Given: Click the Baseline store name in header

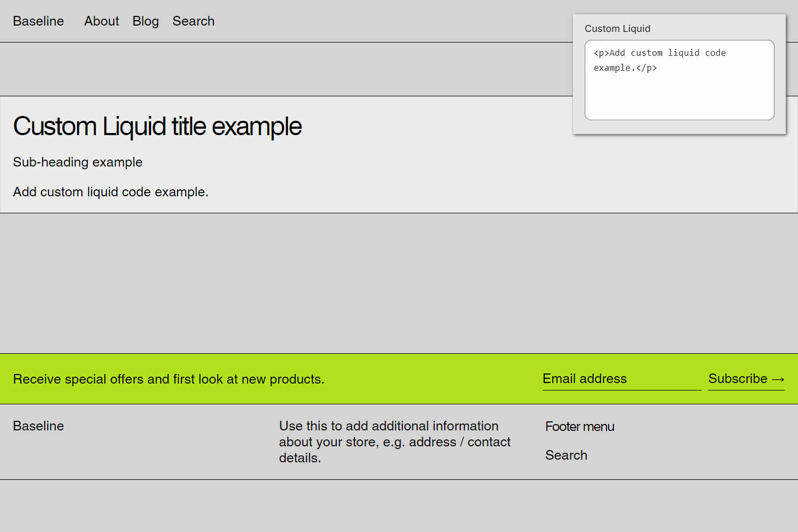Looking at the screenshot, I should pos(38,21).
